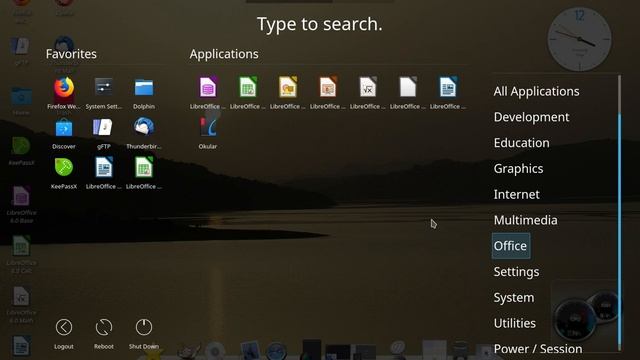Open Dolphin file manager favorite
640x360 pixels.
tap(144, 93)
